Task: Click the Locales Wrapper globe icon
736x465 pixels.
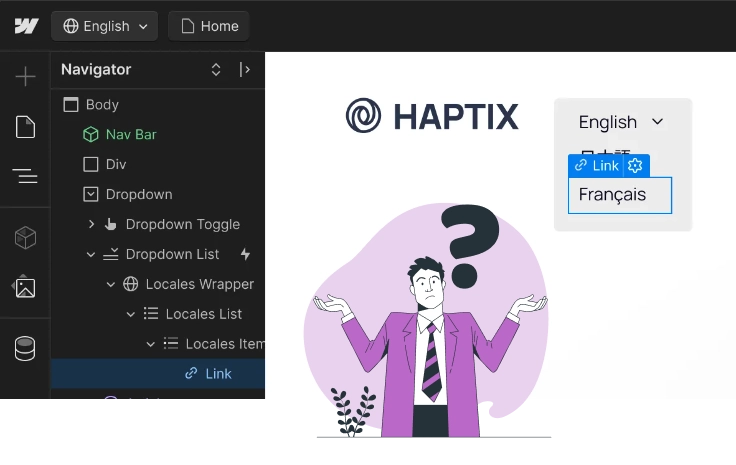Action: pyautogui.click(x=130, y=284)
